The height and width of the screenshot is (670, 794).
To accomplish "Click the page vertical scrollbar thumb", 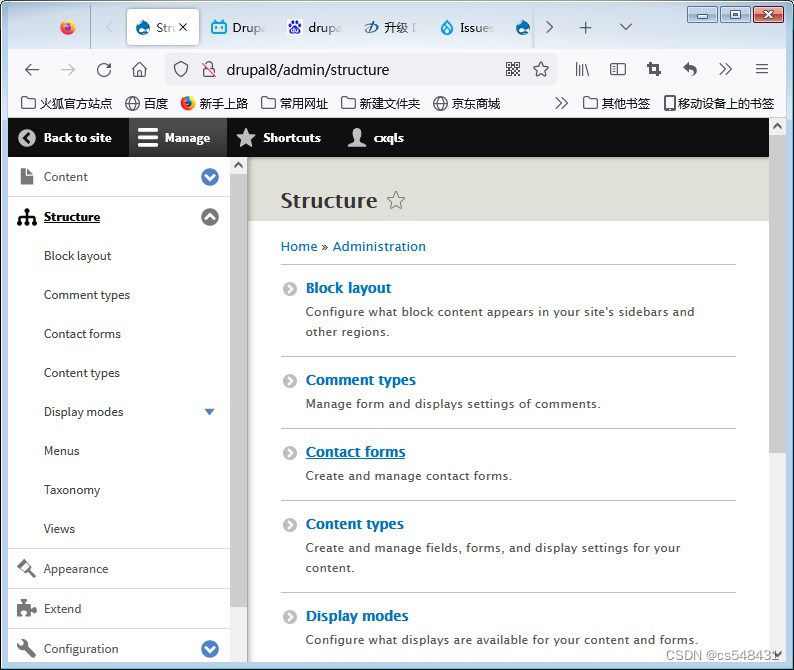I will (777, 294).
